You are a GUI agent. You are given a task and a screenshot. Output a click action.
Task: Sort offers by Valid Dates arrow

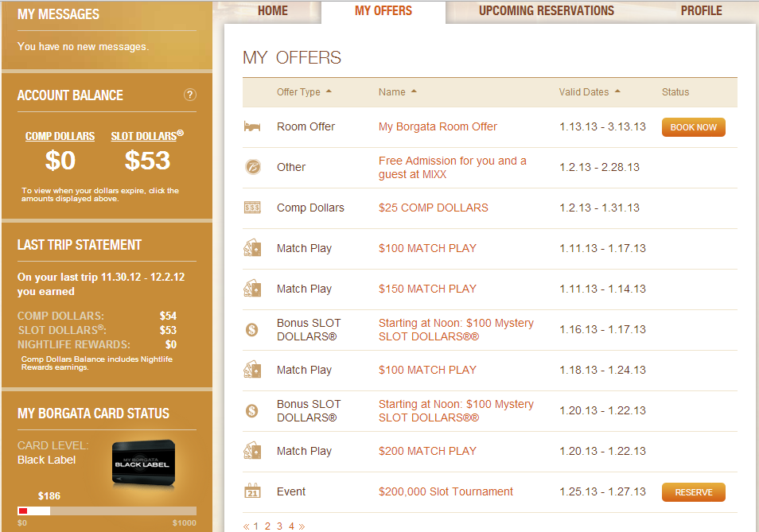(617, 91)
